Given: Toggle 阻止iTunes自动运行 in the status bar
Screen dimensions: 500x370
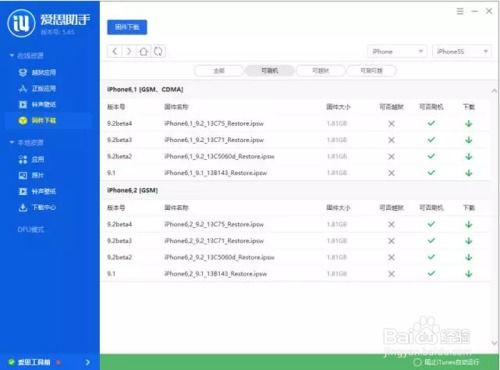Looking at the screenshot, I should pyautogui.click(x=446, y=362).
